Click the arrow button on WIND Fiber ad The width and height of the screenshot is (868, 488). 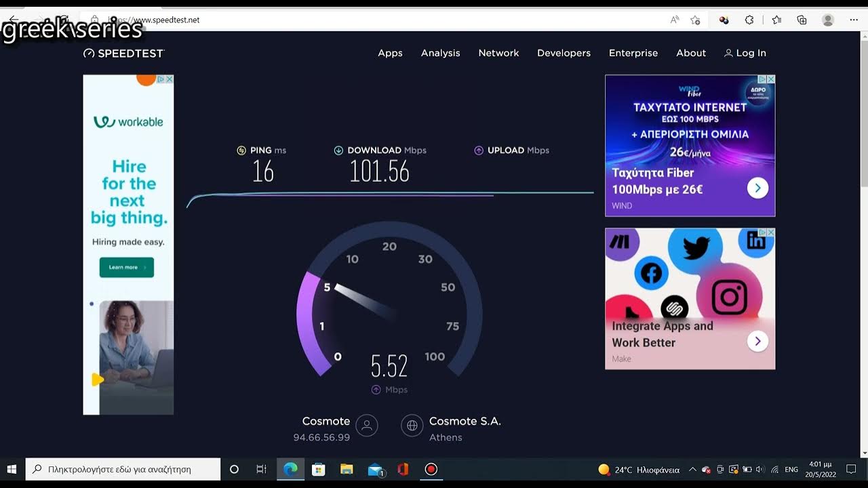click(757, 188)
